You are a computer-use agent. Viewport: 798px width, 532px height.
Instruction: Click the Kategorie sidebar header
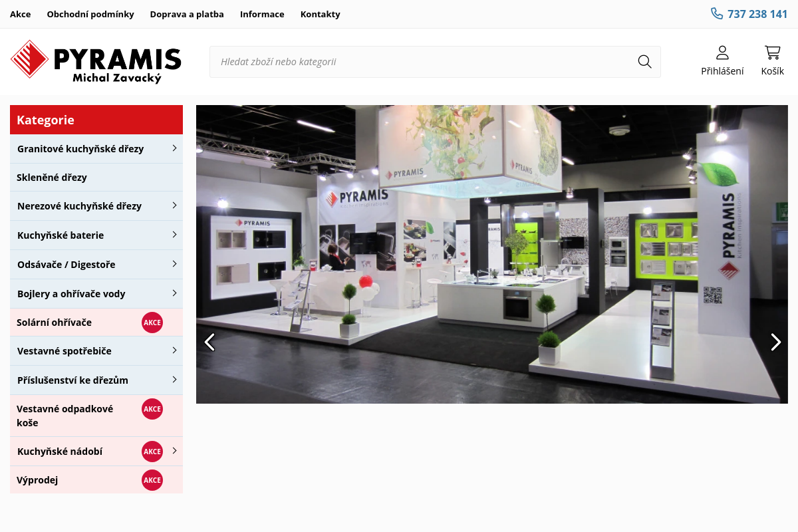click(96, 120)
